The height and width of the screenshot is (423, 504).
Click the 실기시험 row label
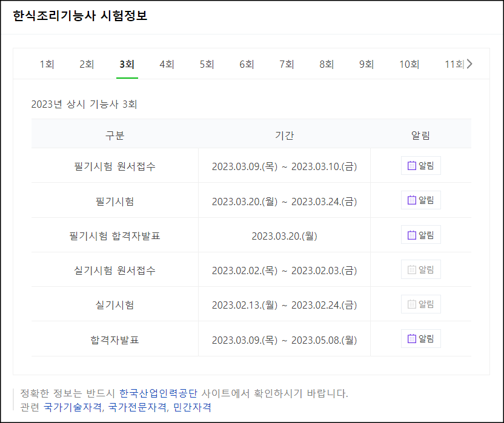pyautogui.click(x=114, y=305)
